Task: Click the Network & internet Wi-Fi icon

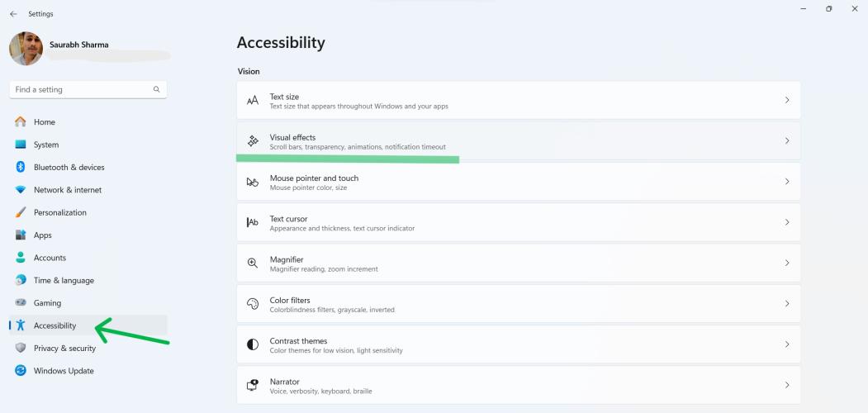Action: point(21,190)
